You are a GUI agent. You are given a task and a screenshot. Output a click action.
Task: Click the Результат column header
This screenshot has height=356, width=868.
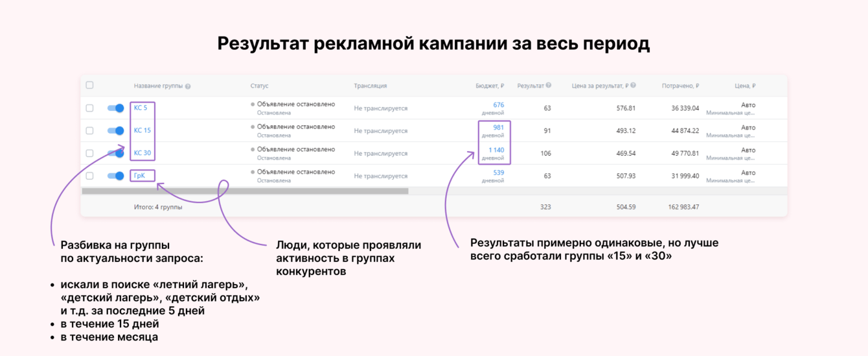pos(531,86)
